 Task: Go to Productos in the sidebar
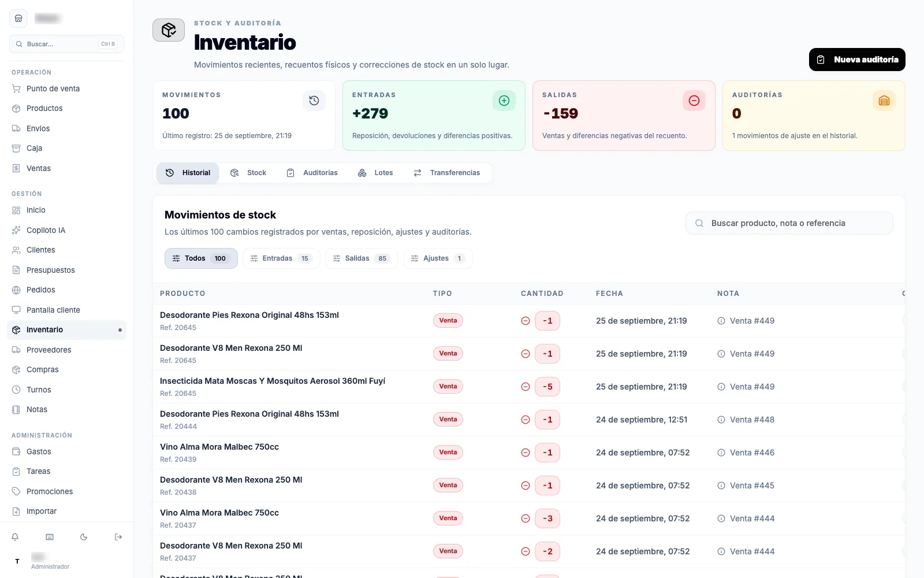coord(67,109)
